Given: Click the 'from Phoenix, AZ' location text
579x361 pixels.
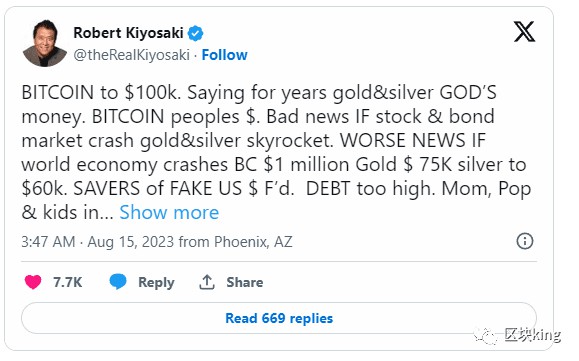Looking at the screenshot, I should pyautogui.click(x=236, y=242).
